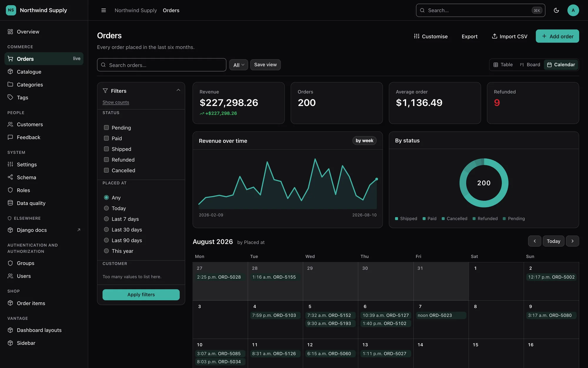
Task: Click the Show counts link
Action: (116, 102)
